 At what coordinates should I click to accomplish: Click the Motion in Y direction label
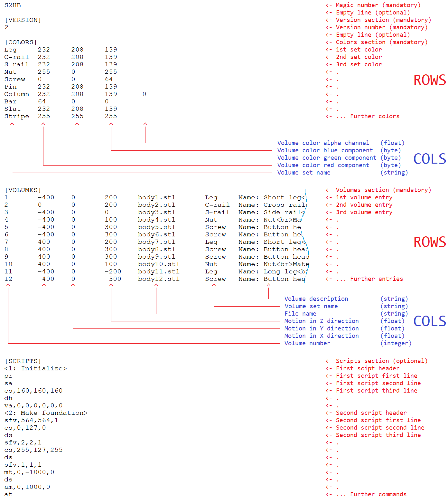pos(322,328)
